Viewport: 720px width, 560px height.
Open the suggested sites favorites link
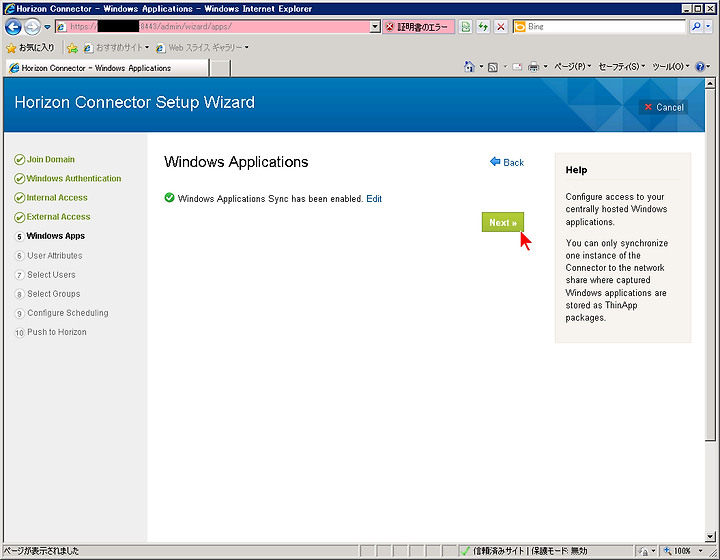tap(117, 47)
